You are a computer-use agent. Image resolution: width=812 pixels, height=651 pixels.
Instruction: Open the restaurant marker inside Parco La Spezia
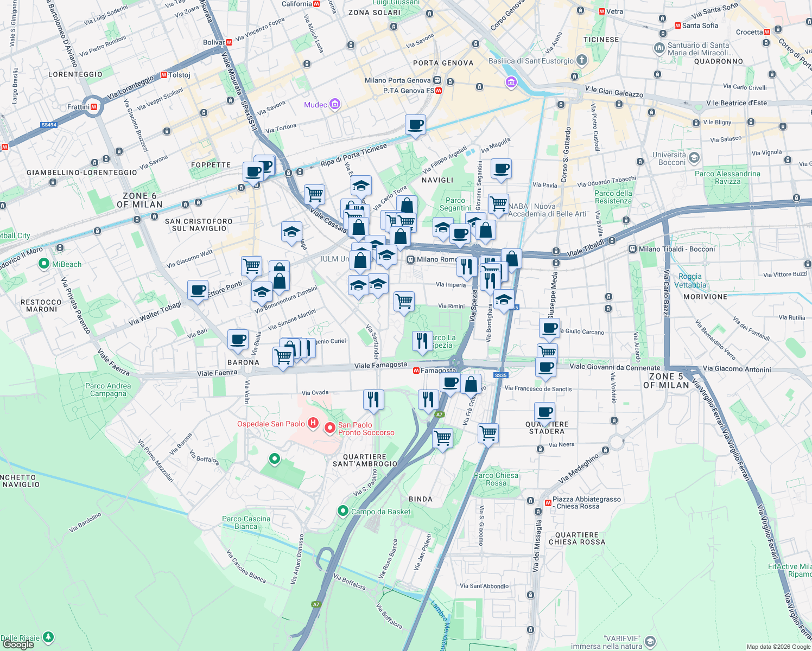click(x=422, y=340)
